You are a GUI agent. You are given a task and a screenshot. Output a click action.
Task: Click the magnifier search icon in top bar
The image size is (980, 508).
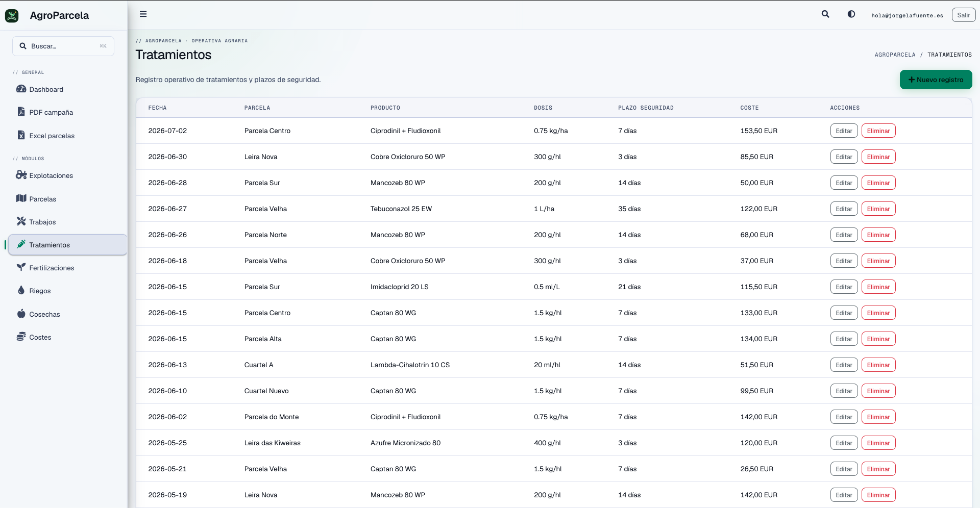click(825, 14)
